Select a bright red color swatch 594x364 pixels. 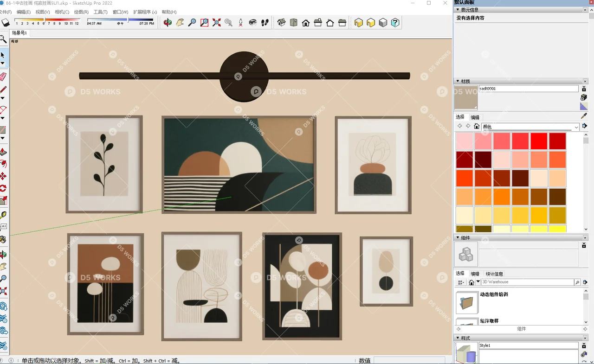539,141
